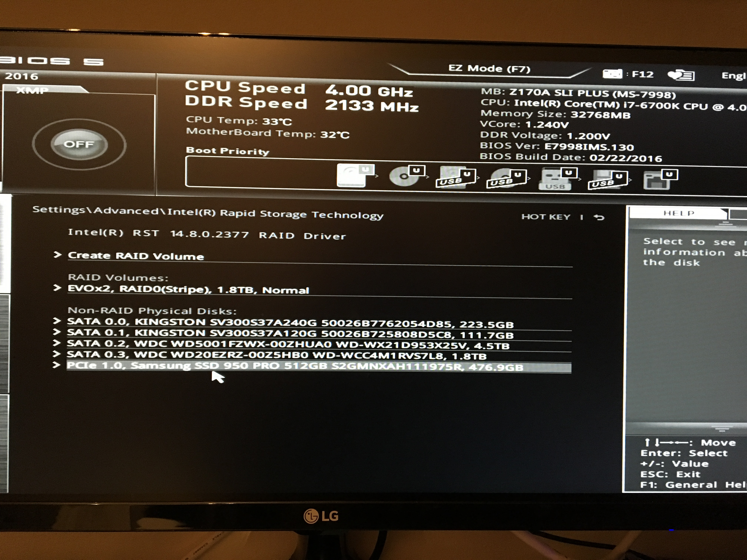Click arrow beside SATA 0.1 KINGSTON disk

pos(57,332)
